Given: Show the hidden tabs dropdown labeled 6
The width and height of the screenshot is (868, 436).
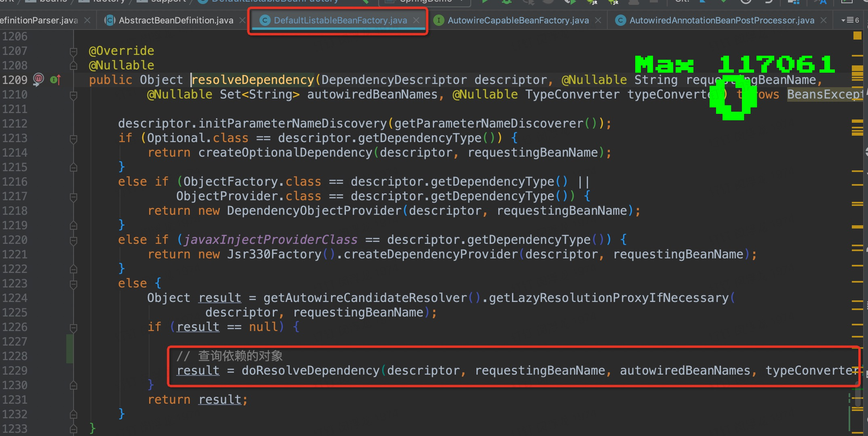Looking at the screenshot, I should 850,20.
